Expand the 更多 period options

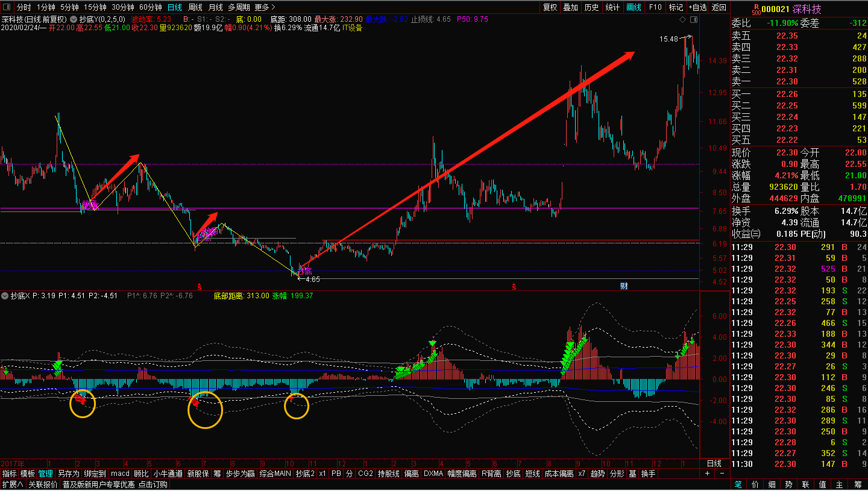(265, 7)
